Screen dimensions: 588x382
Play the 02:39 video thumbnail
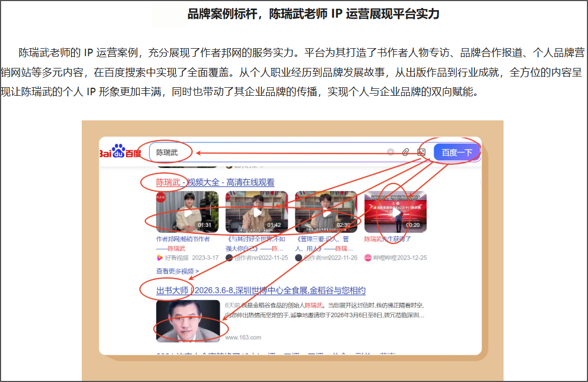(326, 212)
